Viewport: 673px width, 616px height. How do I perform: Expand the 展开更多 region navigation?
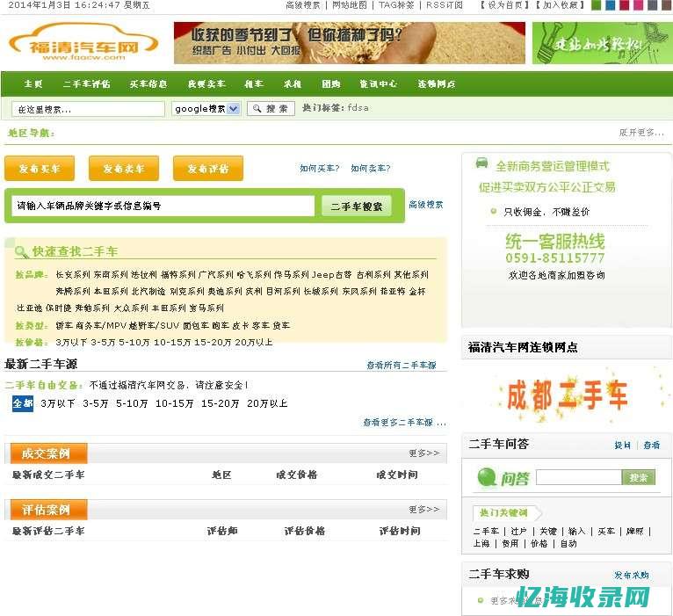(640, 133)
